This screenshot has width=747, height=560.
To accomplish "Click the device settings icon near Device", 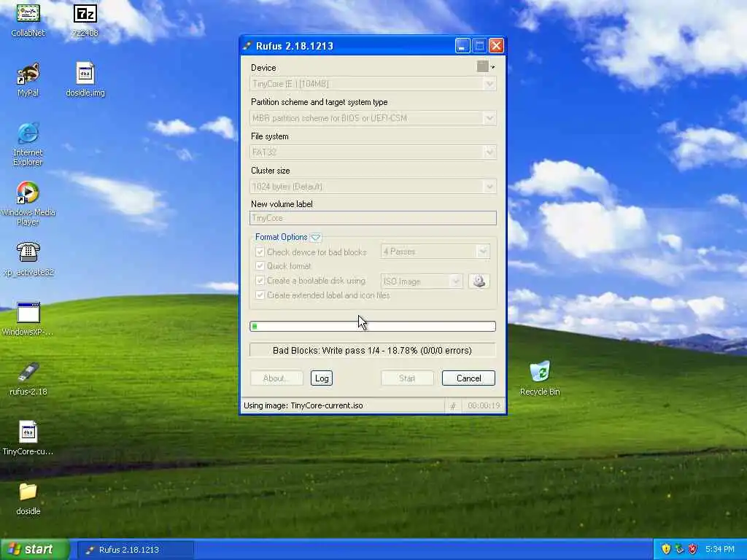I will click(x=485, y=66).
